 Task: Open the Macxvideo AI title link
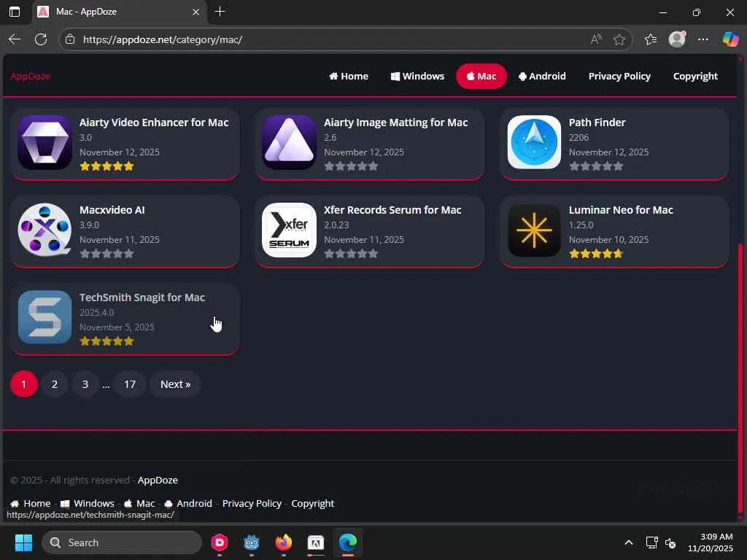112,210
